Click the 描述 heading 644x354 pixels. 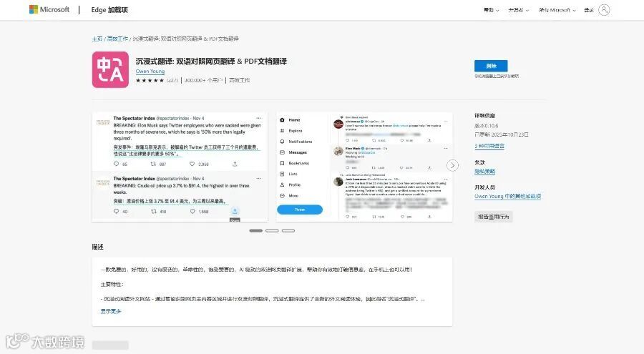[x=98, y=247]
